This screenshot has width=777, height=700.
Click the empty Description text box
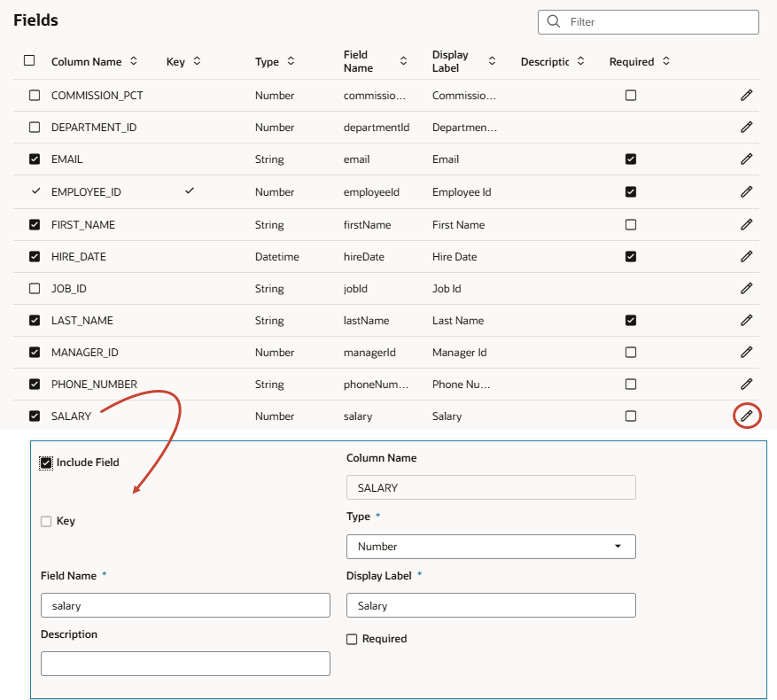(185, 663)
